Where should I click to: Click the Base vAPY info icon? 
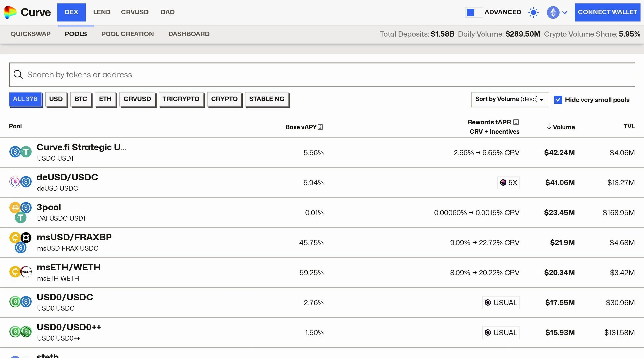pos(320,127)
